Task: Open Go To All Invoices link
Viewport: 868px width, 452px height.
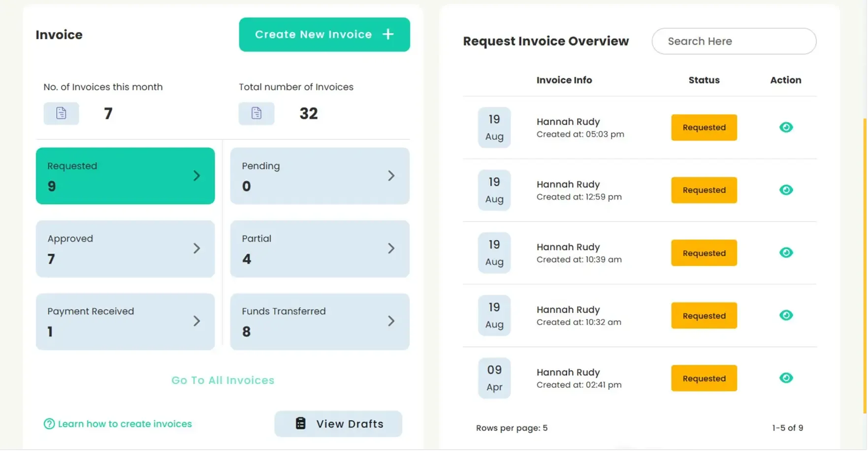Action: (x=223, y=380)
